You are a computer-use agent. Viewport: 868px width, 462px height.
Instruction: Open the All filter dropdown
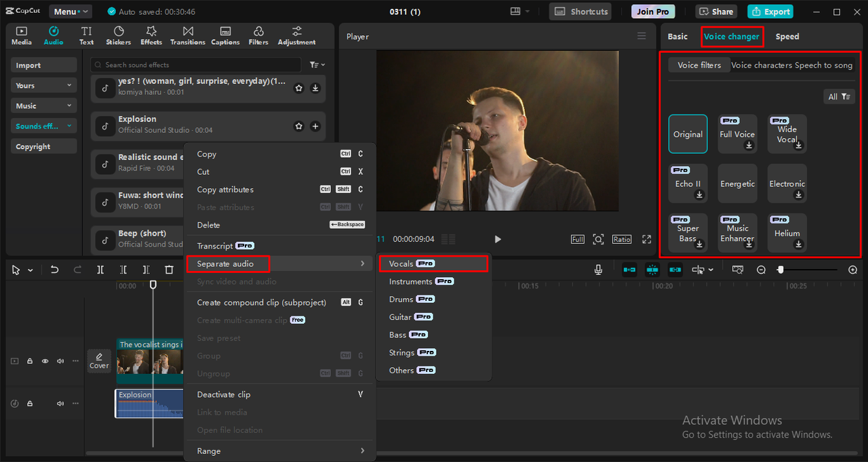[839, 97]
